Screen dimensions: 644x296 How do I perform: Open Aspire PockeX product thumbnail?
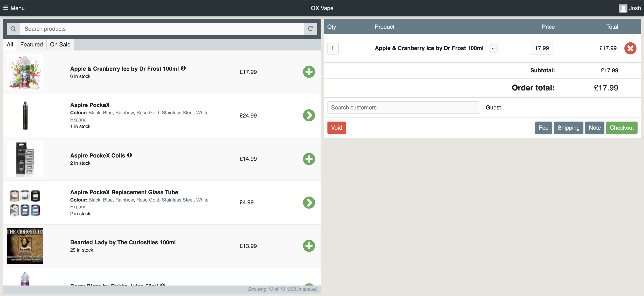point(25,115)
